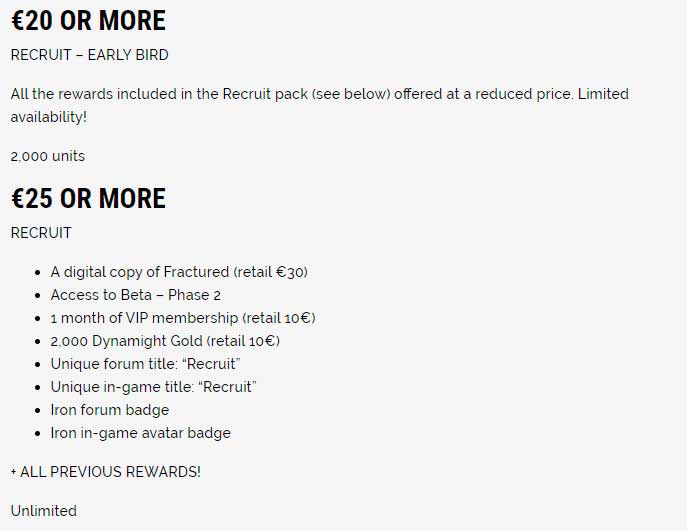Screen dimensions: 687x531
Task: Click the "€25 OR MORE" heading
Action: pos(88,198)
